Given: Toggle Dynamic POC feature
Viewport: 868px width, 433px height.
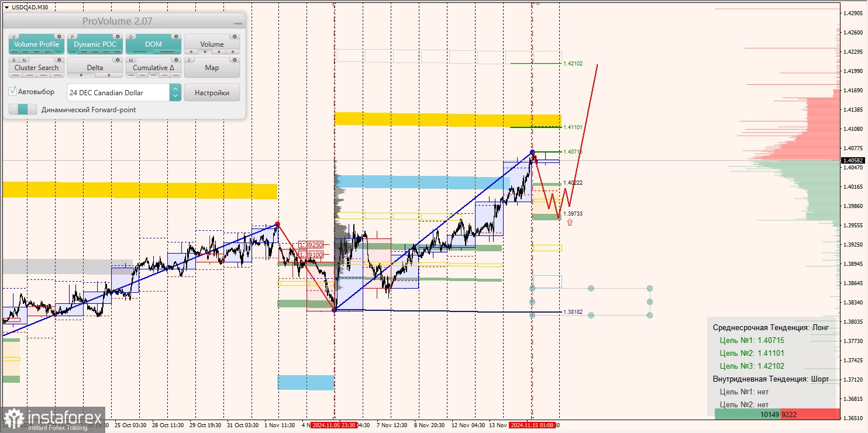Looking at the screenshot, I should (95, 44).
